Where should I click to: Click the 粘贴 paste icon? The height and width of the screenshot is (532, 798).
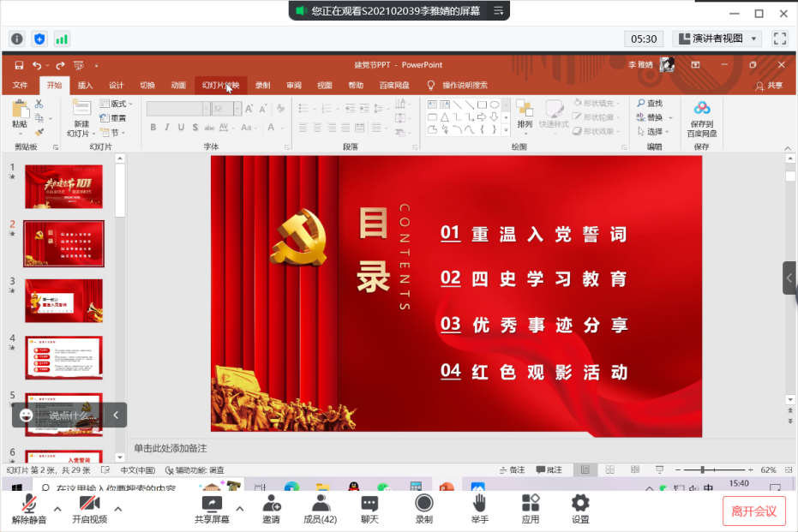20,110
